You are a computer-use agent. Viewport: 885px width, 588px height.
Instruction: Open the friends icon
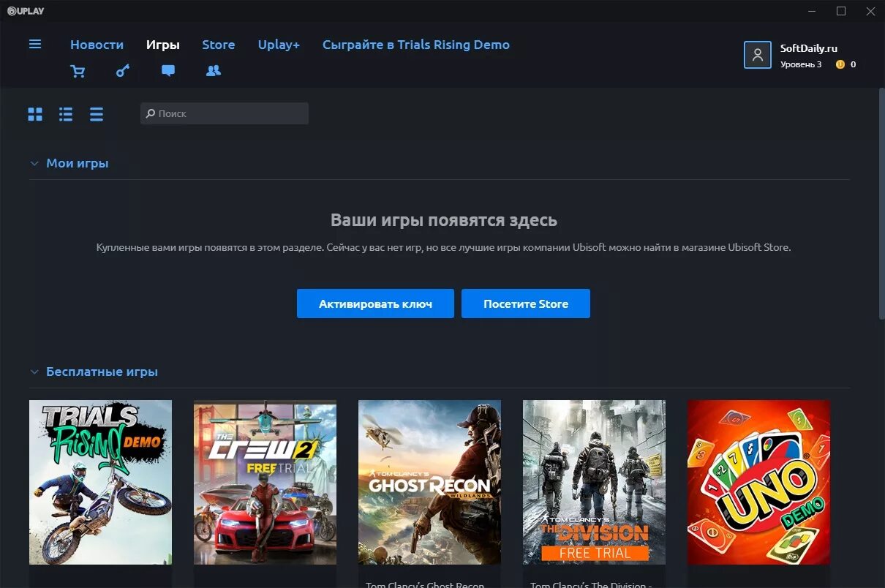[214, 71]
